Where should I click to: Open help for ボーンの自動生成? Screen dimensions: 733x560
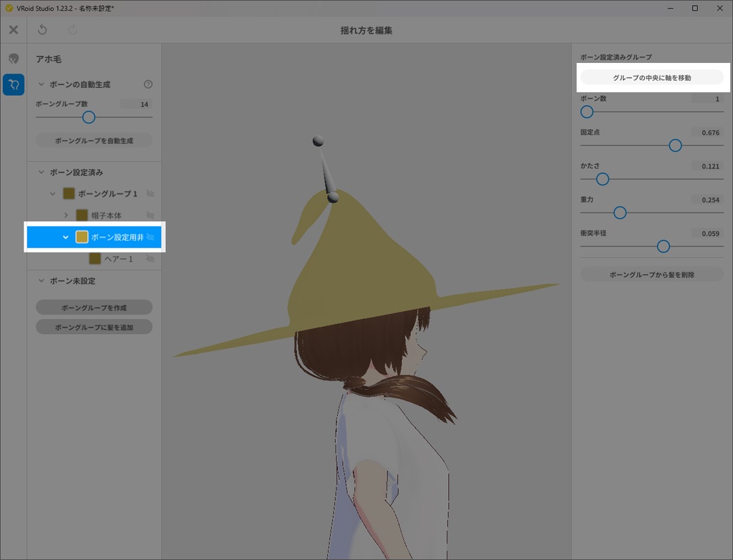[148, 84]
